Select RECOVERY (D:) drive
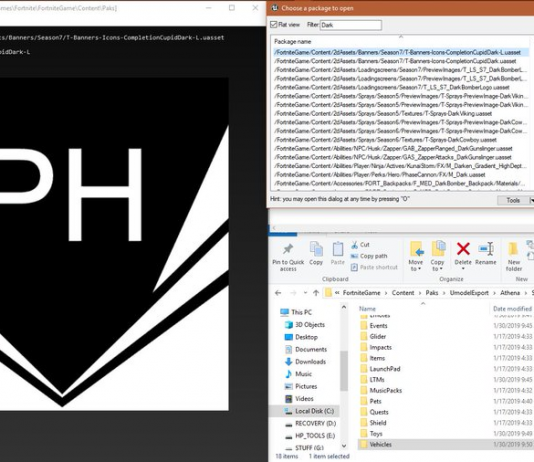This screenshot has width=534, height=462. pyautogui.click(x=310, y=423)
